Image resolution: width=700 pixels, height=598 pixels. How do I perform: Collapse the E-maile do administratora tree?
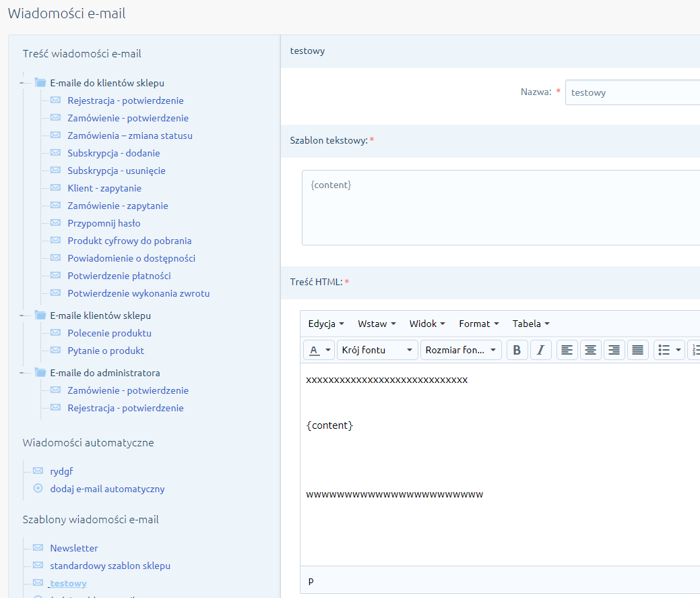pyautogui.click(x=22, y=373)
